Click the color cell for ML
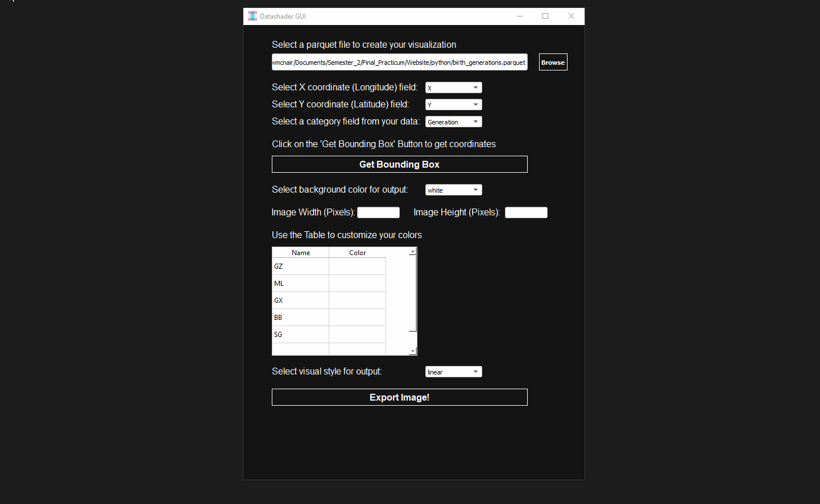The width and height of the screenshot is (820, 504). (357, 284)
